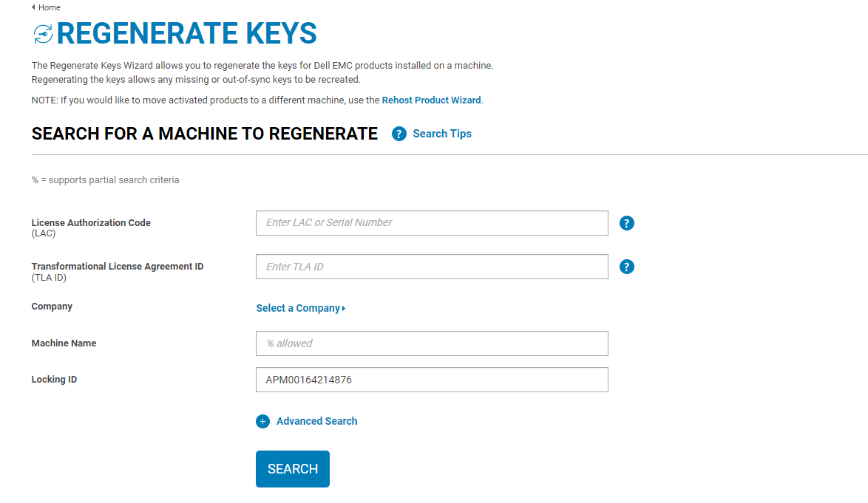Click the Enter TLA ID input box

432,267
